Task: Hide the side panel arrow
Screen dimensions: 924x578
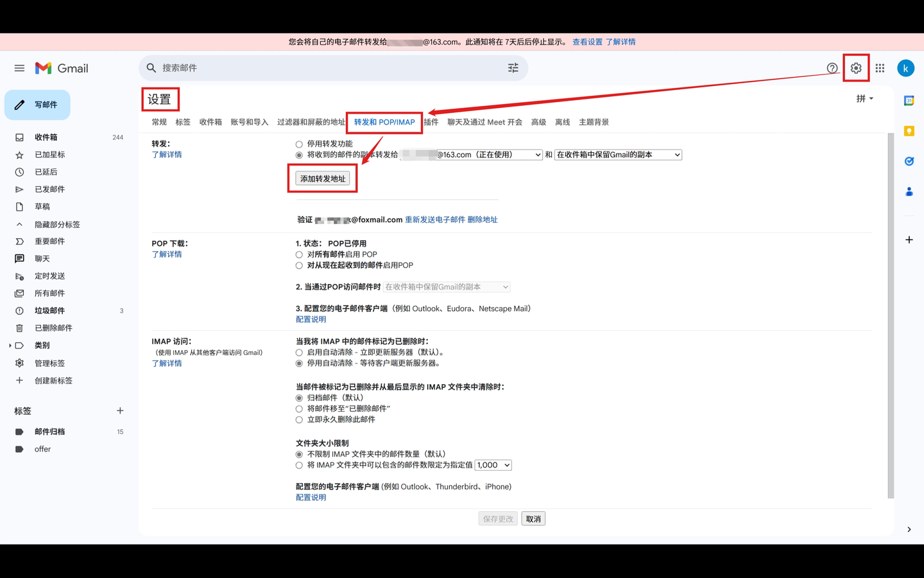Action: pyautogui.click(x=909, y=529)
